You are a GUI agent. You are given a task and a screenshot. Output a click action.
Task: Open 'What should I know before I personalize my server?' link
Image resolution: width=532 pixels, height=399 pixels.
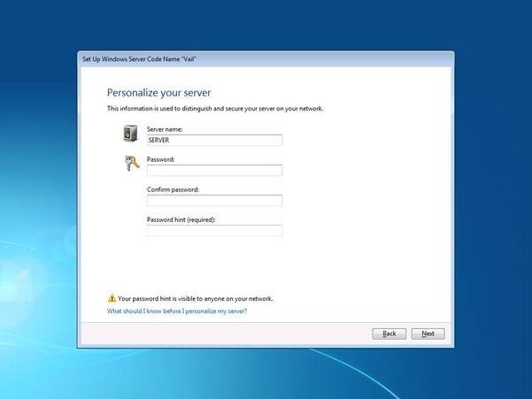(x=177, y=311)
